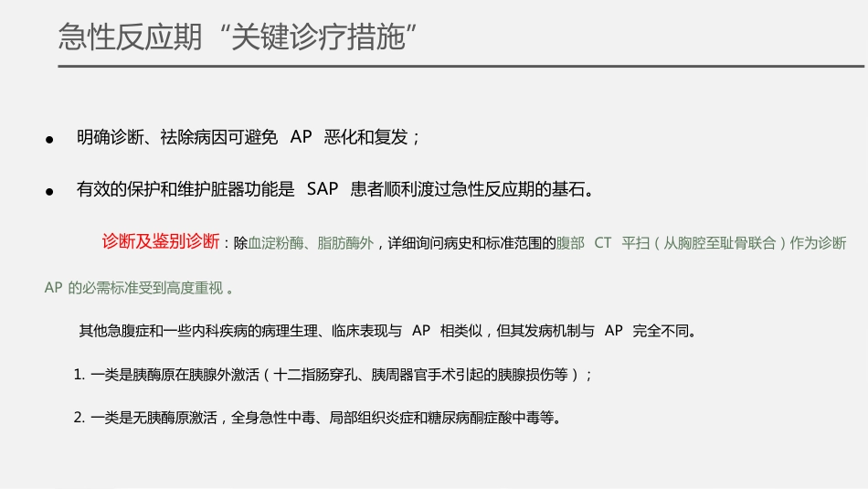Click the green line AP 的必需标准受到高度重视
Viewport: 868px width, 489px height.
tap(138, 288)
